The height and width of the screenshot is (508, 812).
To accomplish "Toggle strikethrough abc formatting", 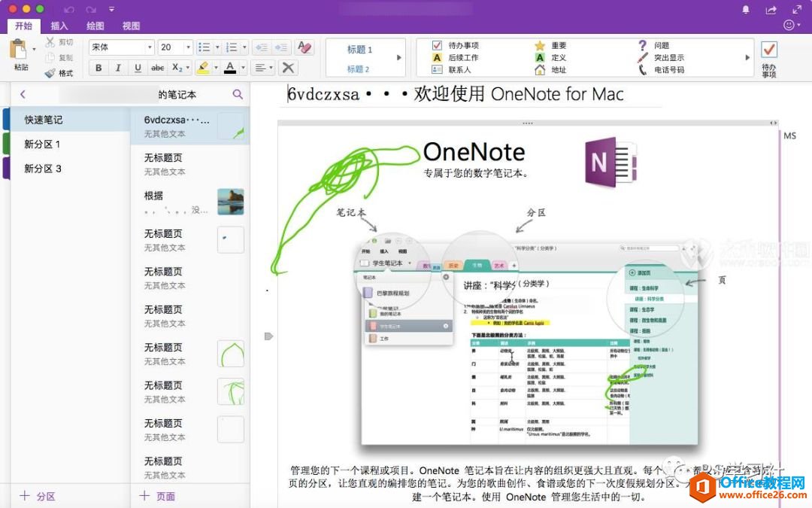I will pyautogui.click(x=157, y=68).
